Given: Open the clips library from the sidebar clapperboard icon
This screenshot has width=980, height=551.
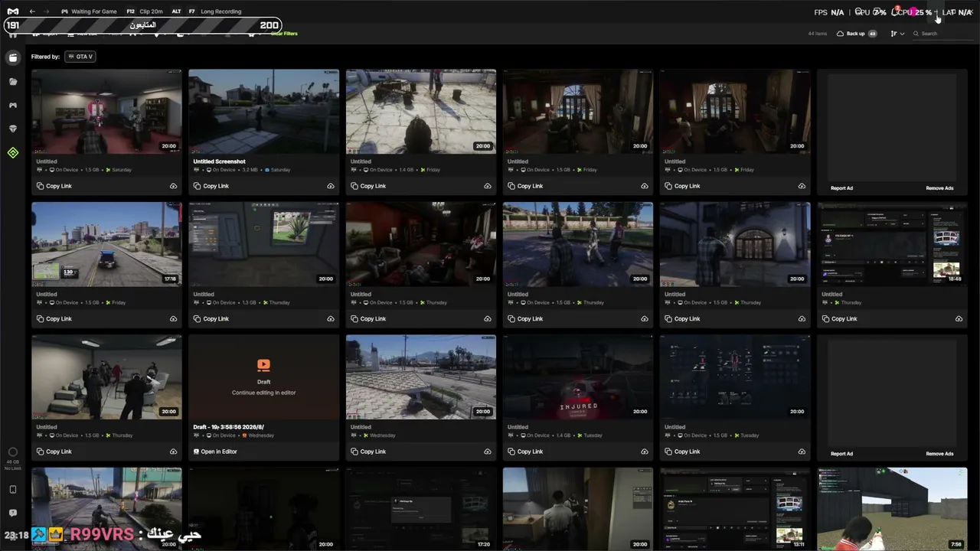Looking at the screenshot, I should point(13,57).
